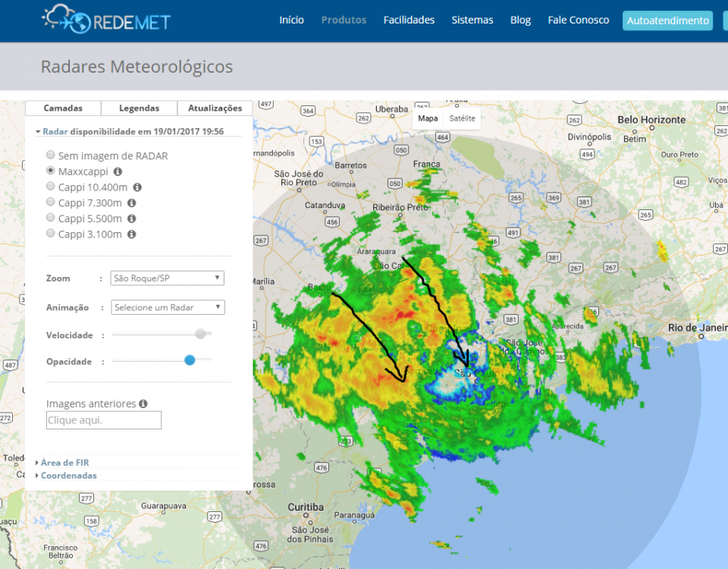The height and width of the screenshot is (569, 728).
Task: Click the Autoatendimento button
Action: point(667,20)
